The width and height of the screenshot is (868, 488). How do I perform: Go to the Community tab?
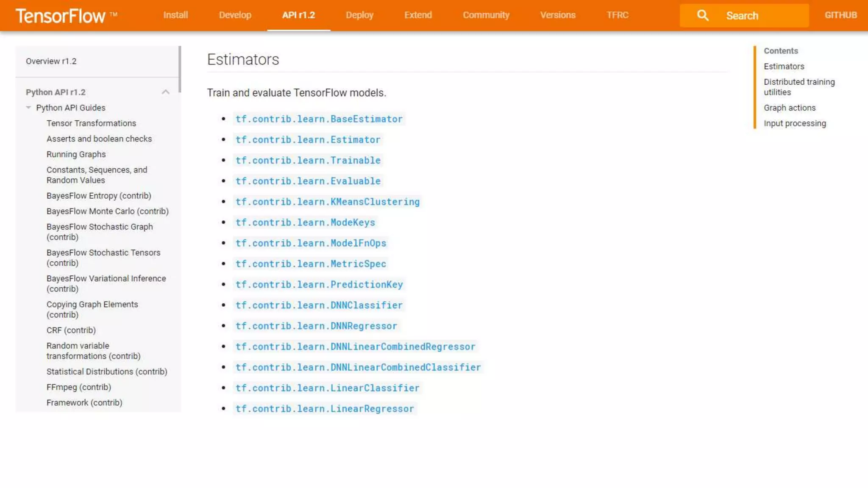(x=486, y=15)
